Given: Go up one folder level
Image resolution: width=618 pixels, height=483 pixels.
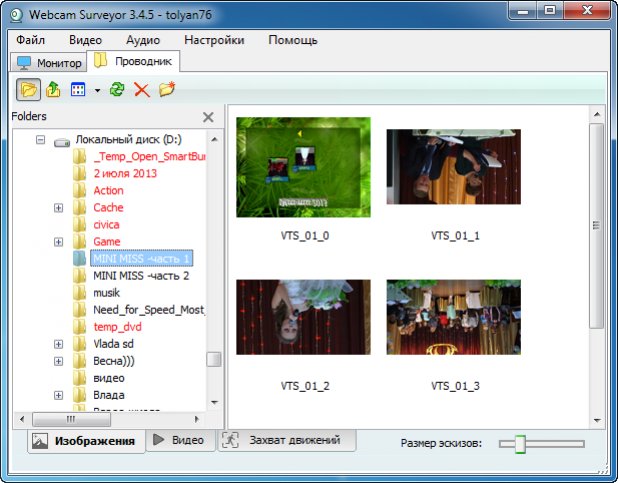Looking at the screenshot, I should click(53, 90).
